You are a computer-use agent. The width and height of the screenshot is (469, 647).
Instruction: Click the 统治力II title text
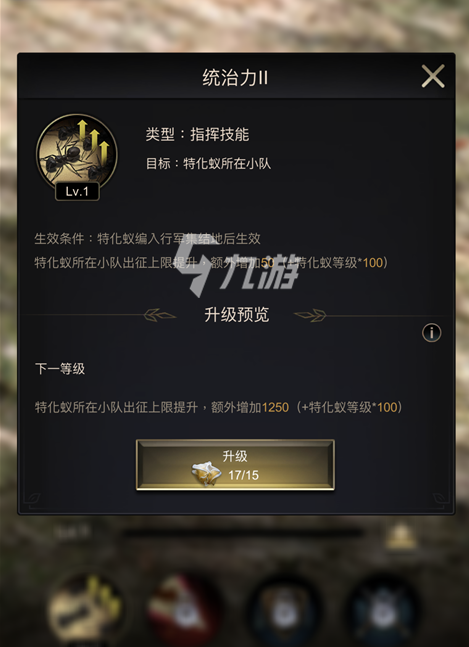click(235, 78)
